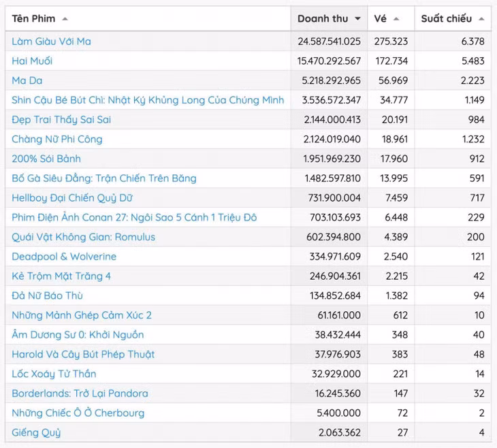Image resolution: width=497 pixels, height=448 pixels.
Task: Click the sort arrow beside Tên Phim
Action: 65,19
